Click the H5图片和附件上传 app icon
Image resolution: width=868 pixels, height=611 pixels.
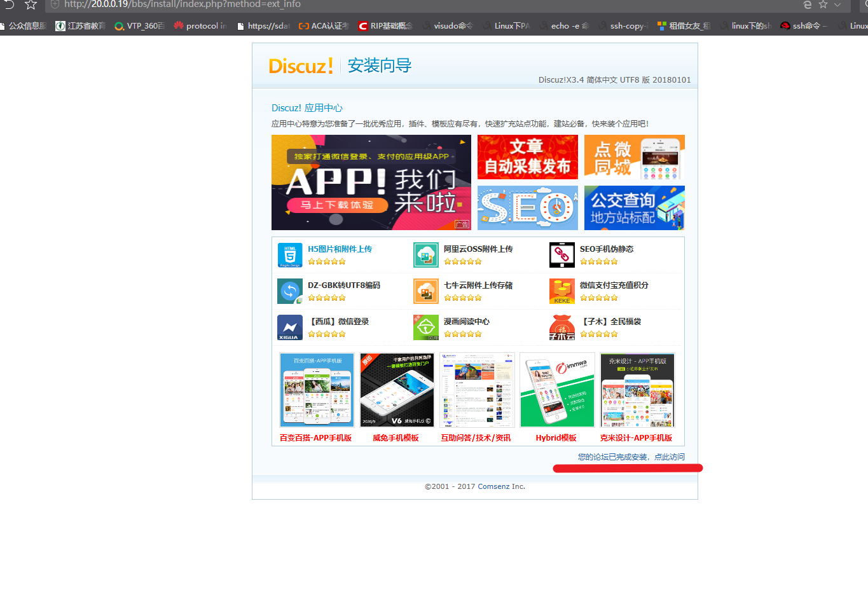(290, 255)
